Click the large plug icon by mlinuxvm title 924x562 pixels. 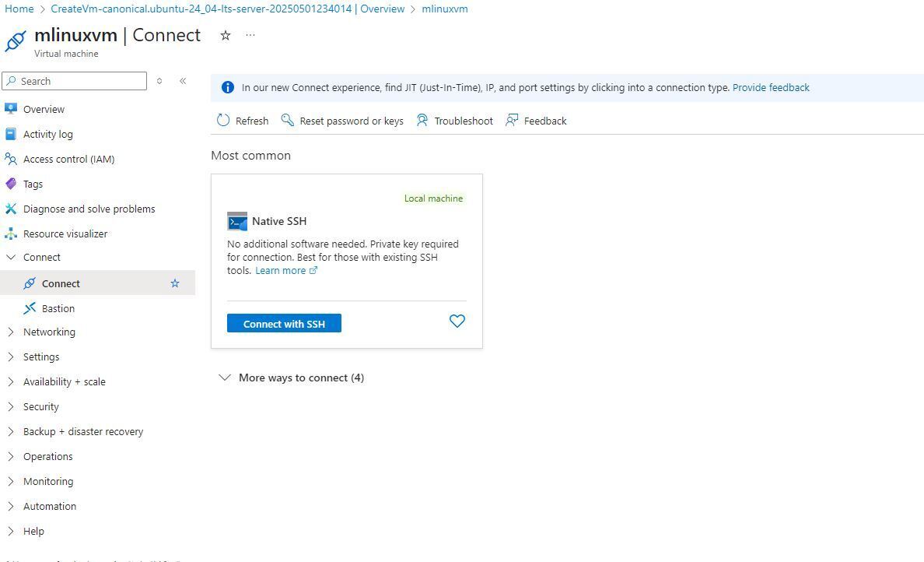[16, 41]
